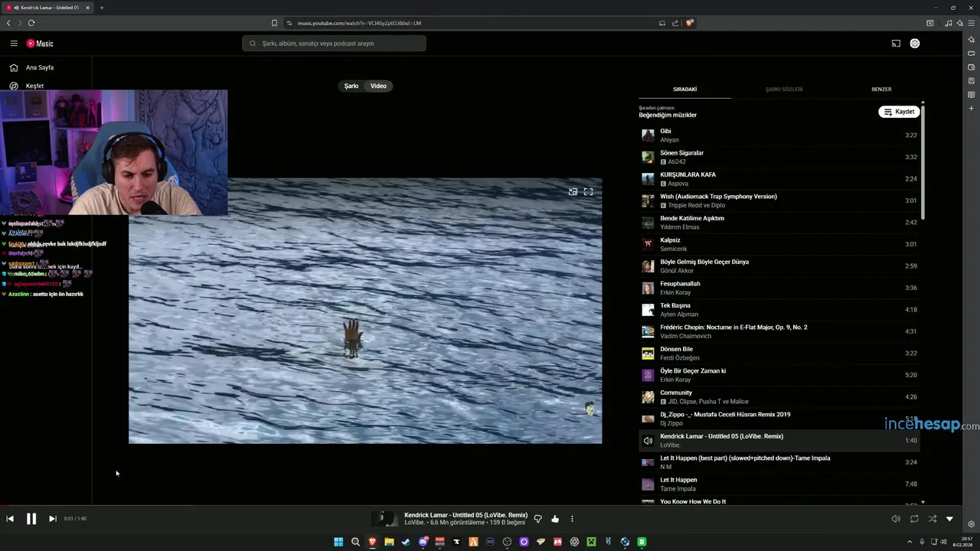Click the Kaydet queue button

[899, 112]
